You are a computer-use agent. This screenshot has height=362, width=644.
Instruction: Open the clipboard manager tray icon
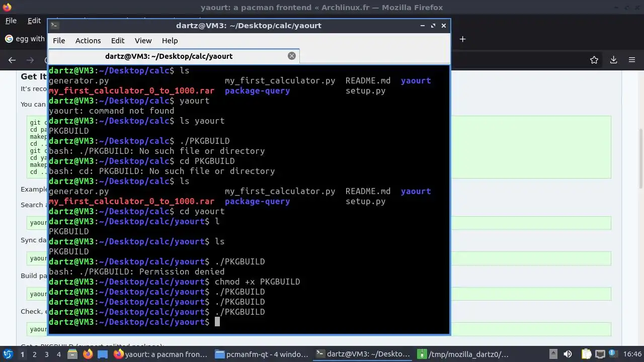pyautogui.click(x=586, y=354)
